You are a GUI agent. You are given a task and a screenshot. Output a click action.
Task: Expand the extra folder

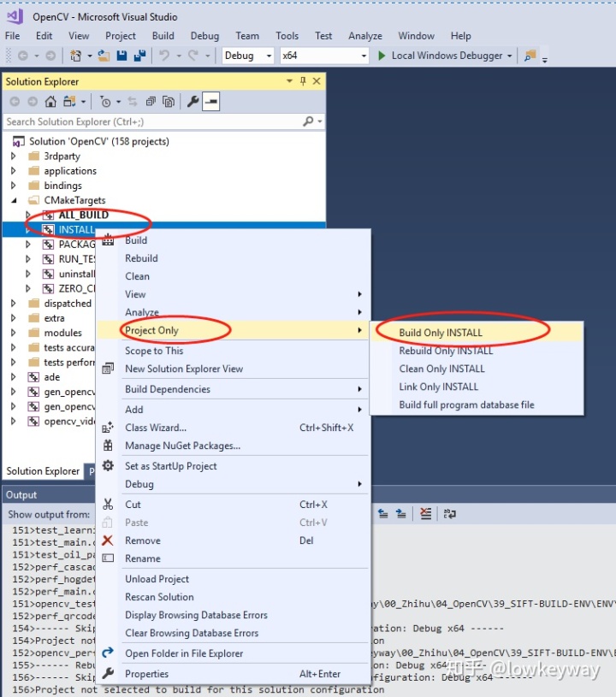pos(13,318)
